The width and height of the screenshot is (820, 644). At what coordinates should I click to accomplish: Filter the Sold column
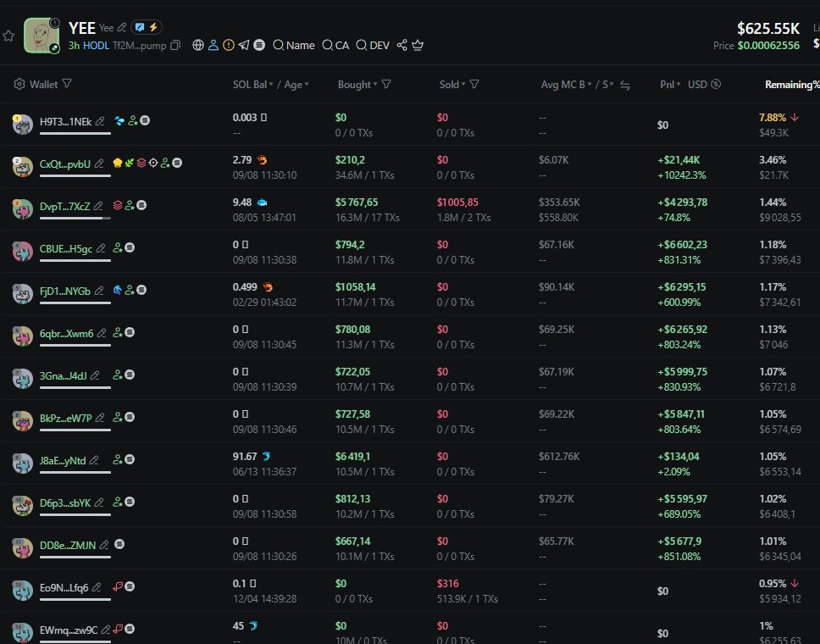tap(474, 84)
